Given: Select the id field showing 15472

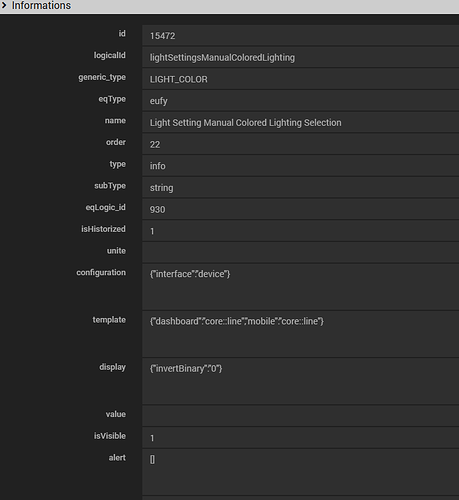Looking at the screenshot, I should click(301, 35).
